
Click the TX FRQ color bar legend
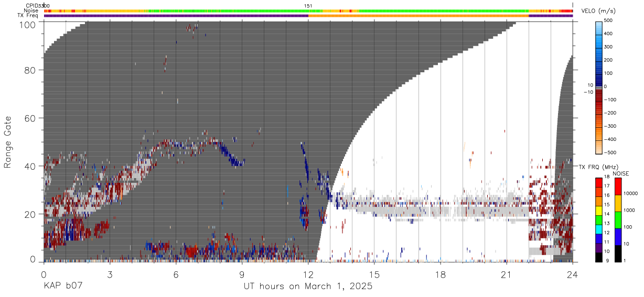[x=600, y=220]
